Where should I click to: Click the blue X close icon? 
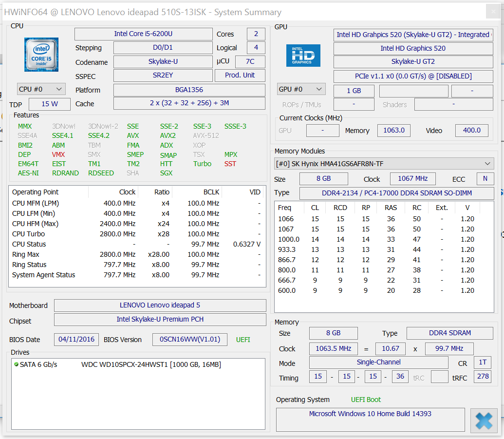484,420
